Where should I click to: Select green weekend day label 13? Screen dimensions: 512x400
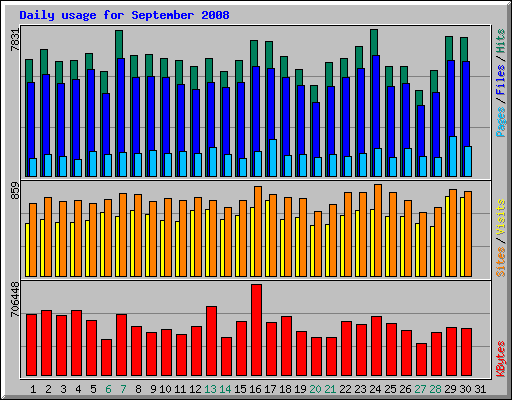(x=210, y=389)
